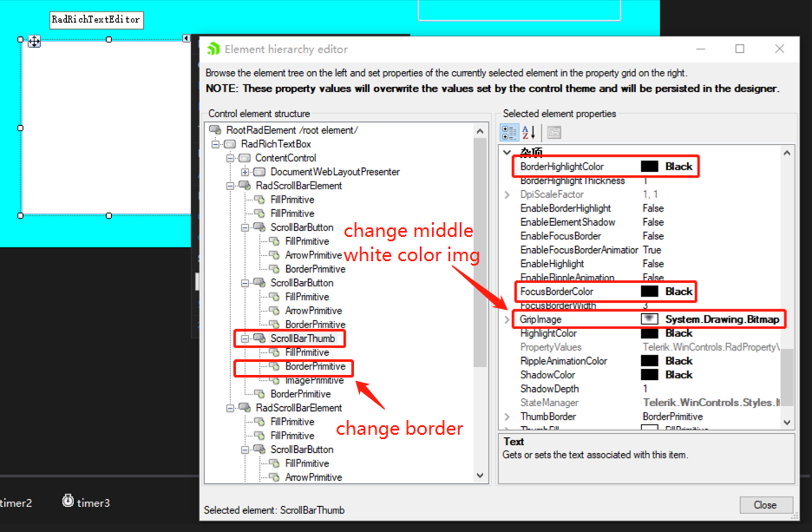Click the BorderHighlightColor black swatch

point(650,167)
